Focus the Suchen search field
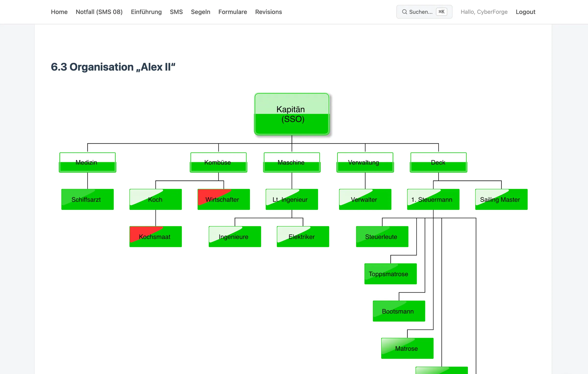Viewport: 588px width, 374px height. [x=424, y=12]
